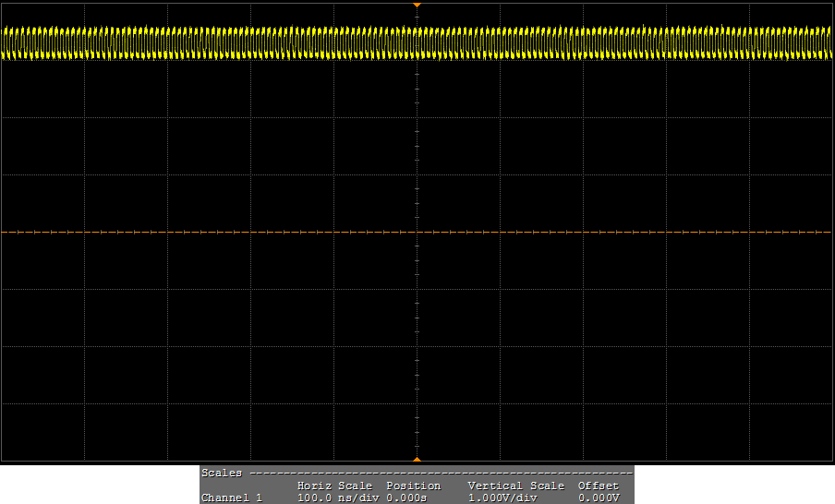Click the Vertical Scale column header
This screenshot has height=504, width=835.
[515, 486]
